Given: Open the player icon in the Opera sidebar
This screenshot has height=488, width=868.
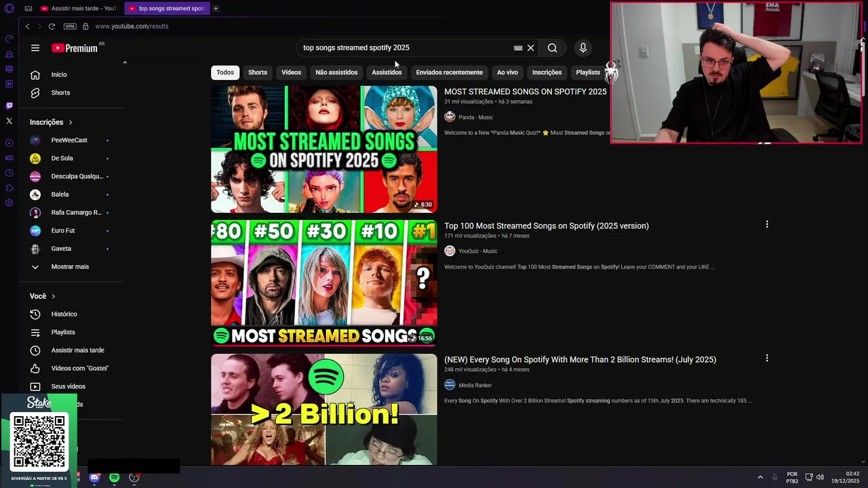Looking at the screenshot, I should point(9,143).
